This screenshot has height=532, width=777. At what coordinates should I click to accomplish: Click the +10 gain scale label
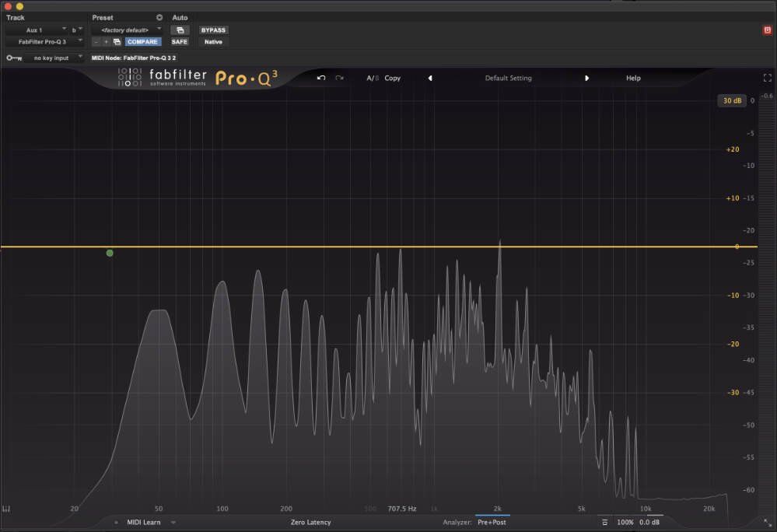point(733,198)
